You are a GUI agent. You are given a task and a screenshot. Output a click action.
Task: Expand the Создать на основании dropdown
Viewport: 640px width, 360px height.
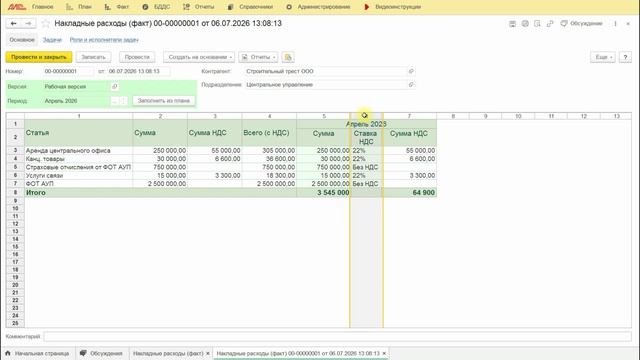(199, 57)
